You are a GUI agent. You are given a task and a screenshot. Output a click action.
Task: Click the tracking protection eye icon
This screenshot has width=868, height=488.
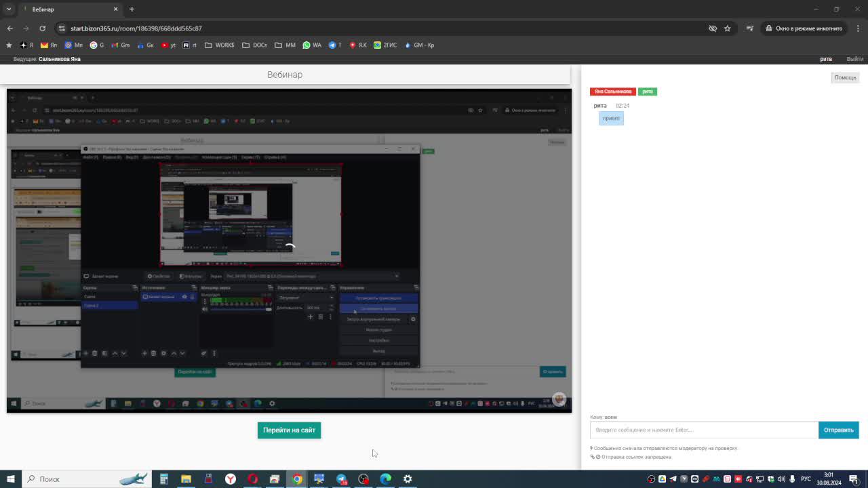[x=713, y=28]
